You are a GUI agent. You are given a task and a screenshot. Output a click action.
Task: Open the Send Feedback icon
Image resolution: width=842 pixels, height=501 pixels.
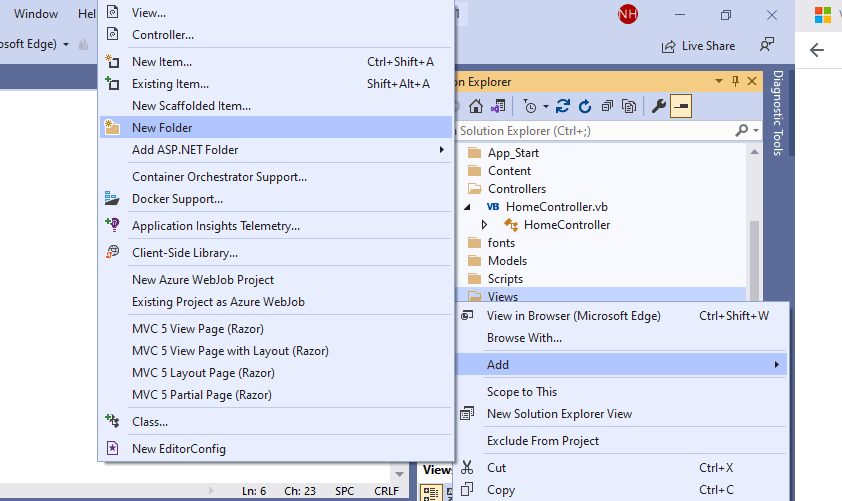pyautogui.click(x=767, y=45)
